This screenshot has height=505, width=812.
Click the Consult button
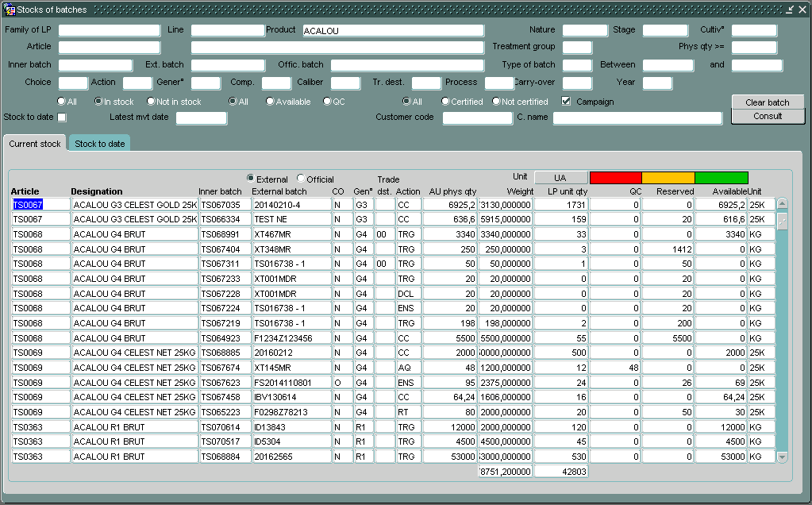(768, 116)
